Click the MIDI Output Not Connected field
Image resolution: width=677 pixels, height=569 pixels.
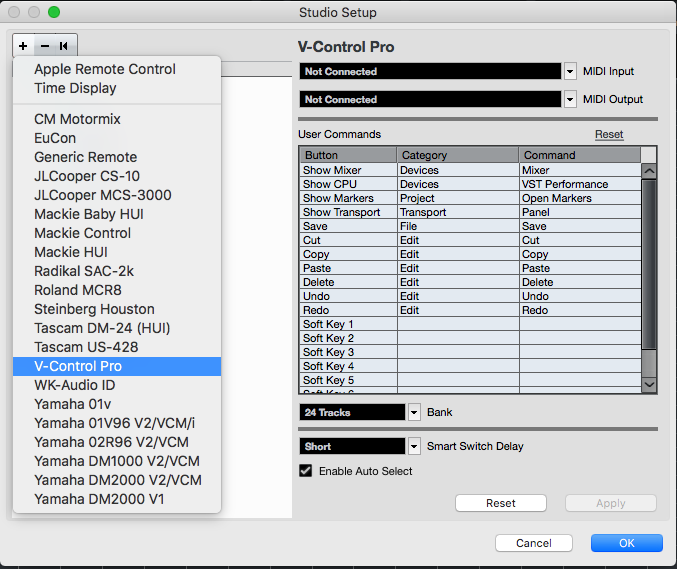coord(430,99)
